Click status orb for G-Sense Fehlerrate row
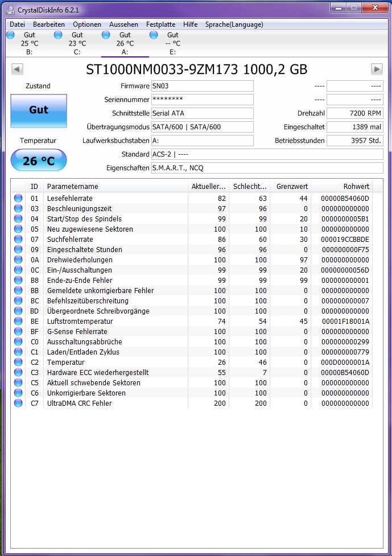The image size is (392, 556). pos(18,332)
